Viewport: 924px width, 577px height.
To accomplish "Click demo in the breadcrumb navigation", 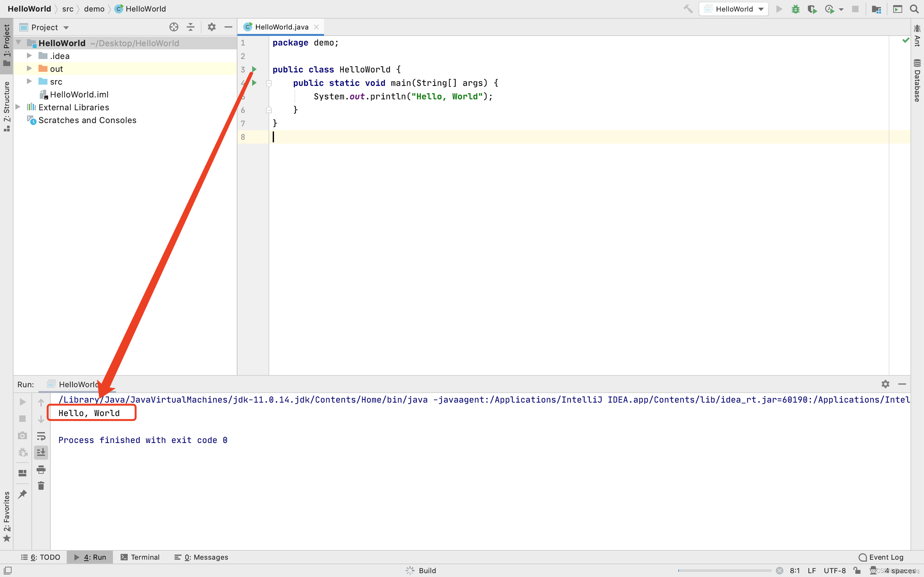I will 94,9.
